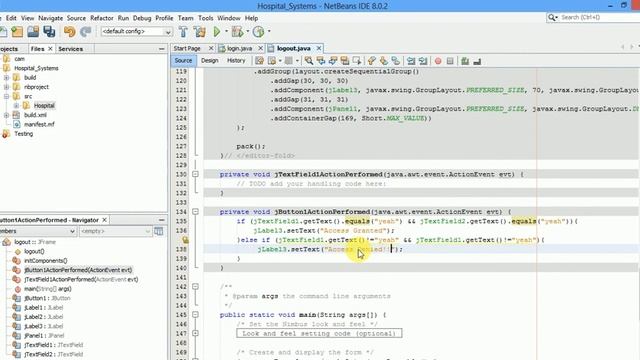This screenshot has width=640, height=360.
Task: Switch to the History view
Action: point(236,60)
